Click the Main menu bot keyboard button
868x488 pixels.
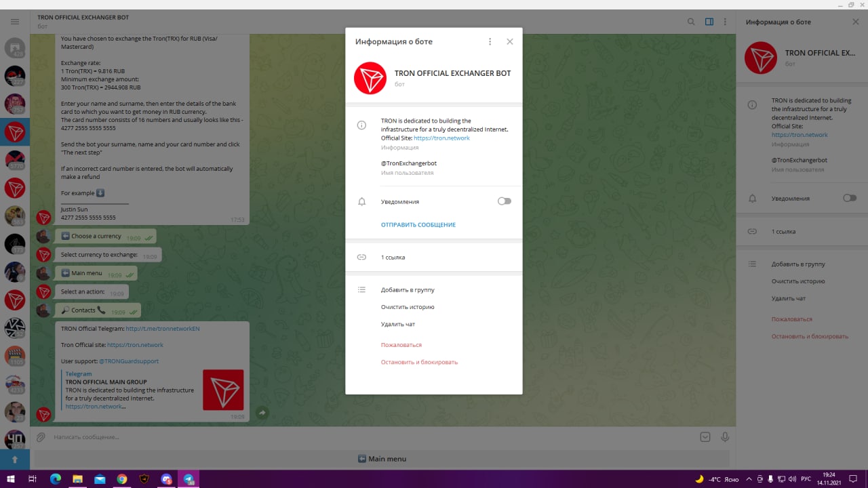point(382,459)
